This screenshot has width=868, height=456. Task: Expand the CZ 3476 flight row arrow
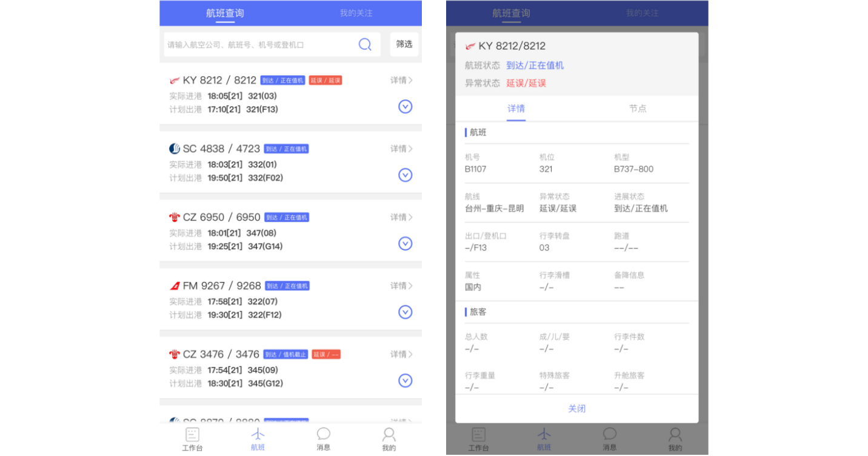[x=405, y=381]
